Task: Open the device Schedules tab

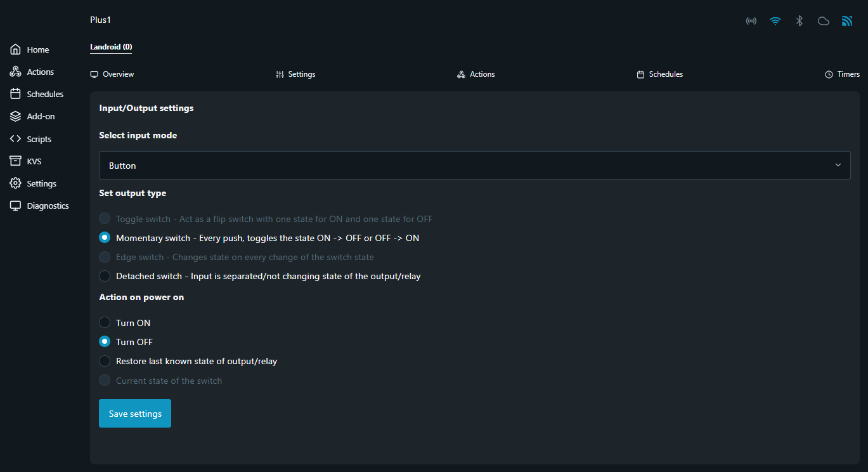Action: pyautogui.click(x=659, y=74)
